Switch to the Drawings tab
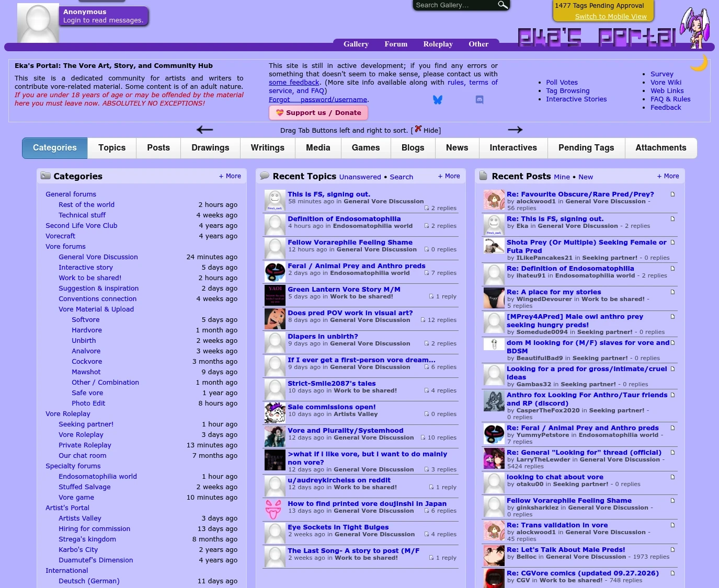Viewport: 719px width, 588px height. (210, 148)
